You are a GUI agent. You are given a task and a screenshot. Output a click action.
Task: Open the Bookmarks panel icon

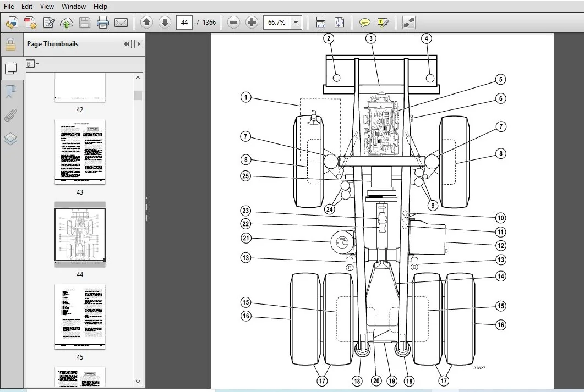click(x=10, y=91)
